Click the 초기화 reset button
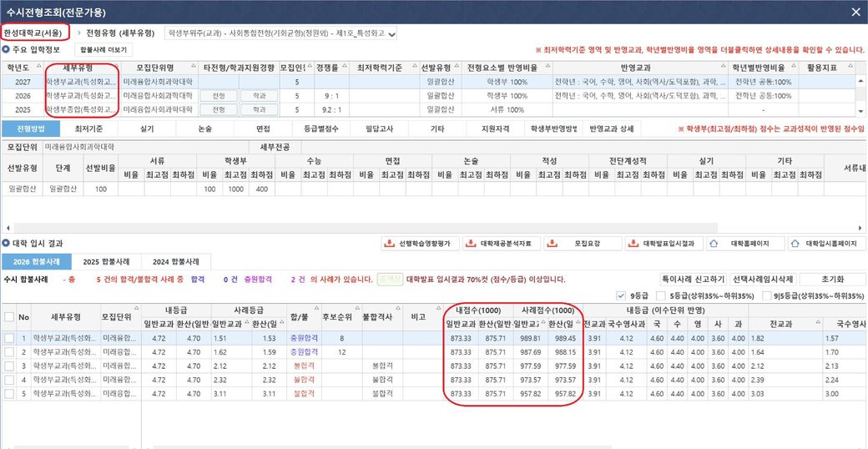This screenshot has height=449, width=868. click(832, 279)
